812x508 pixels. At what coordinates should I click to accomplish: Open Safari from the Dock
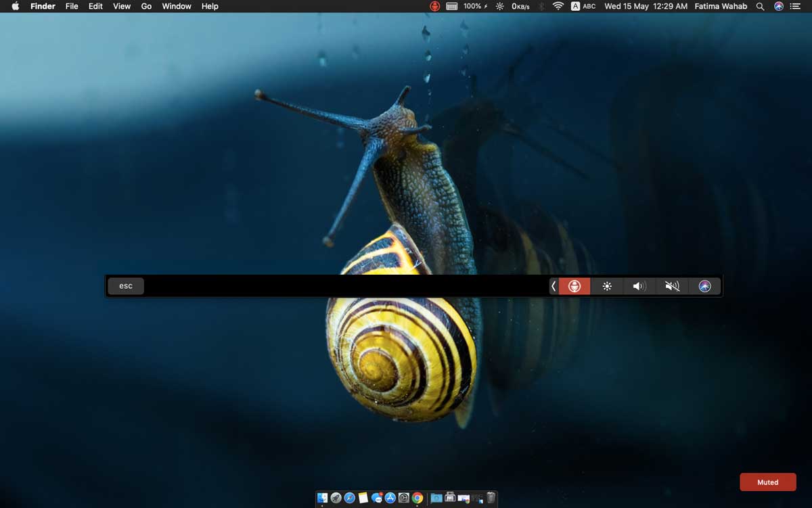click(349, 498)
